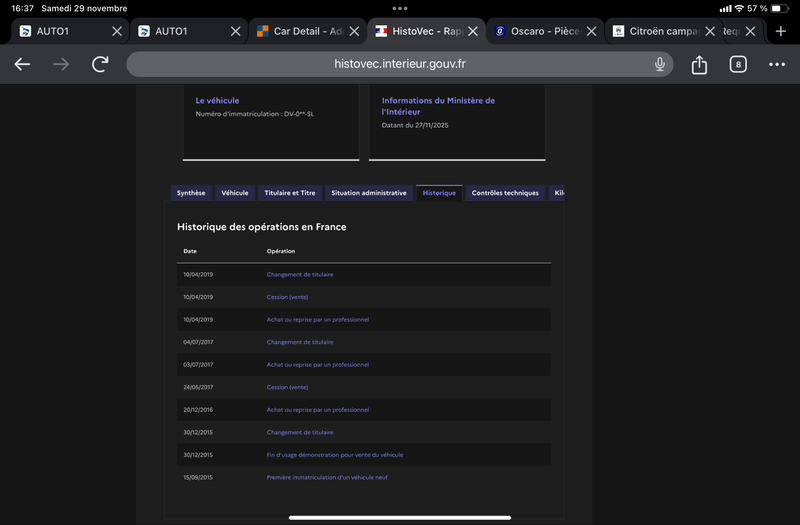The image size is (800, 525).
Task: Reload the page with the refresh icon
Action: [x=100, y=64]
